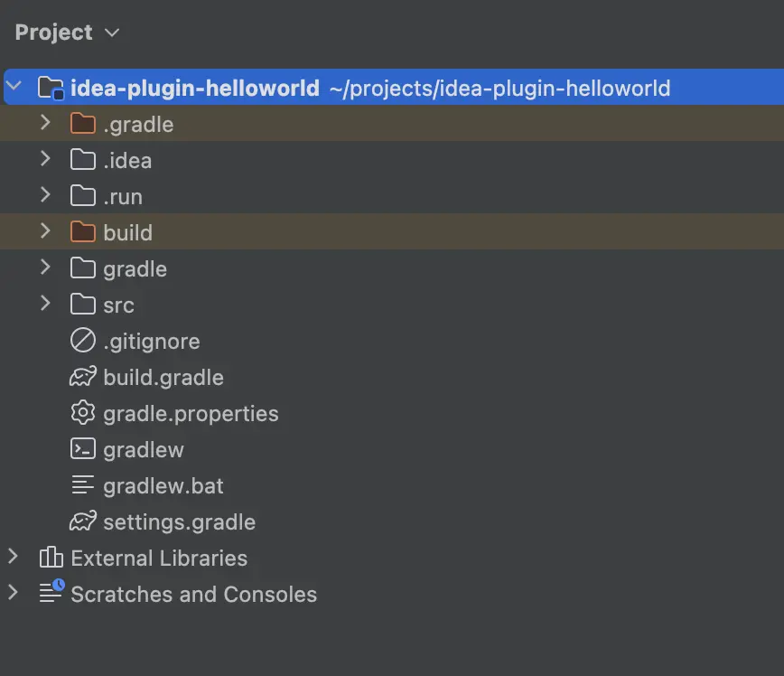
Task: Click the .gitignore ignore-file icon
Action: click(x=82, y=340)
